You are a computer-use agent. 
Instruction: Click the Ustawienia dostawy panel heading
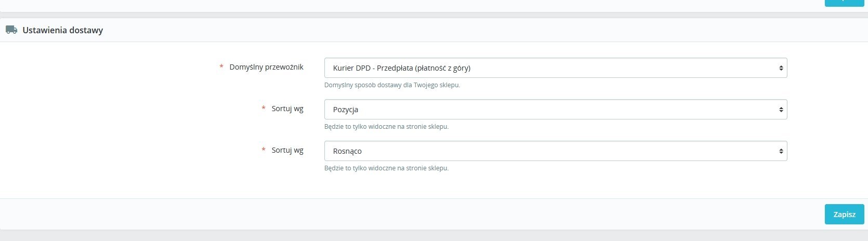point(62,30)
